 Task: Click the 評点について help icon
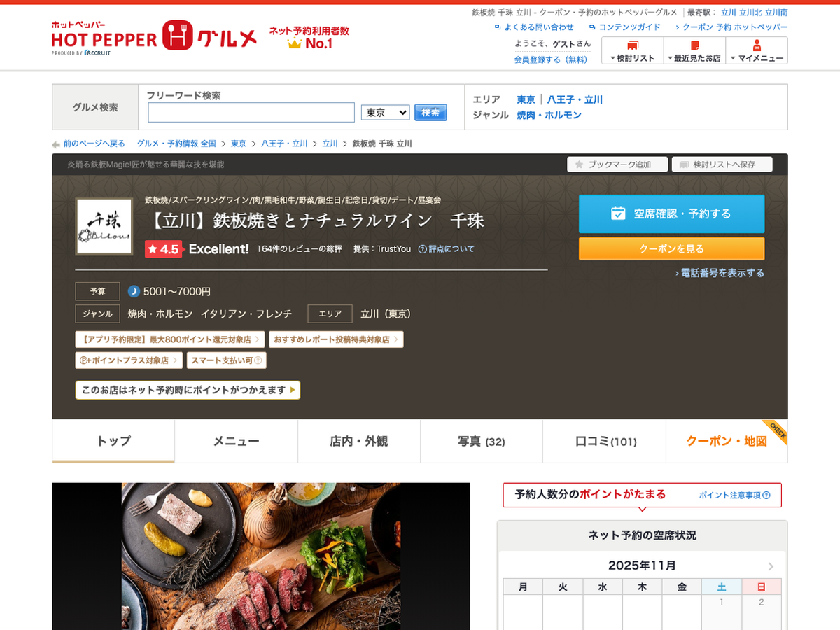click(x=423, y=249)
